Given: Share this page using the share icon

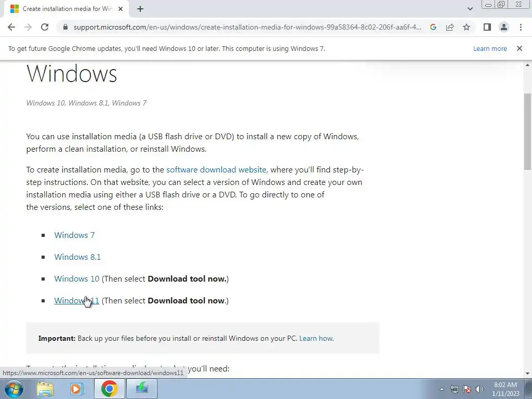Looking at the screenshot, I should point(450,27).
